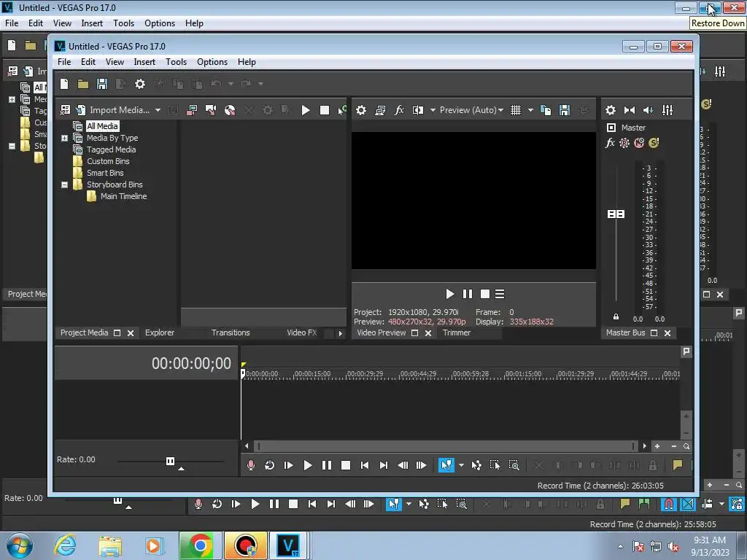Image resolution: width=747 pixels, height=560 pixels.
Task: Click Automation Settings gear beside Master FX
Action: pos(624,142)
